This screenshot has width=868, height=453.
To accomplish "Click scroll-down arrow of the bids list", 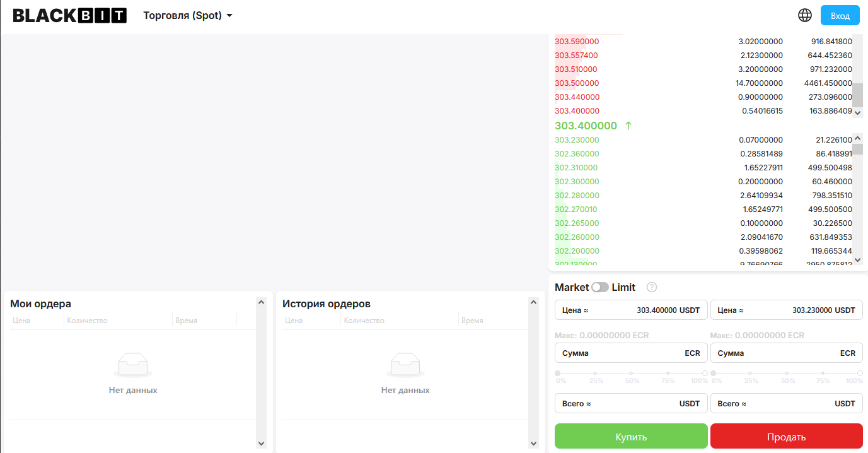I will point(857,259).
